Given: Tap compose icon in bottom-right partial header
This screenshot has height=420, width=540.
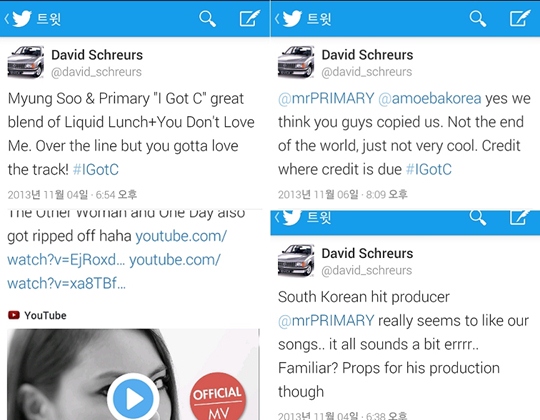Looking at the screenshot, I should (x=519, y=217).
